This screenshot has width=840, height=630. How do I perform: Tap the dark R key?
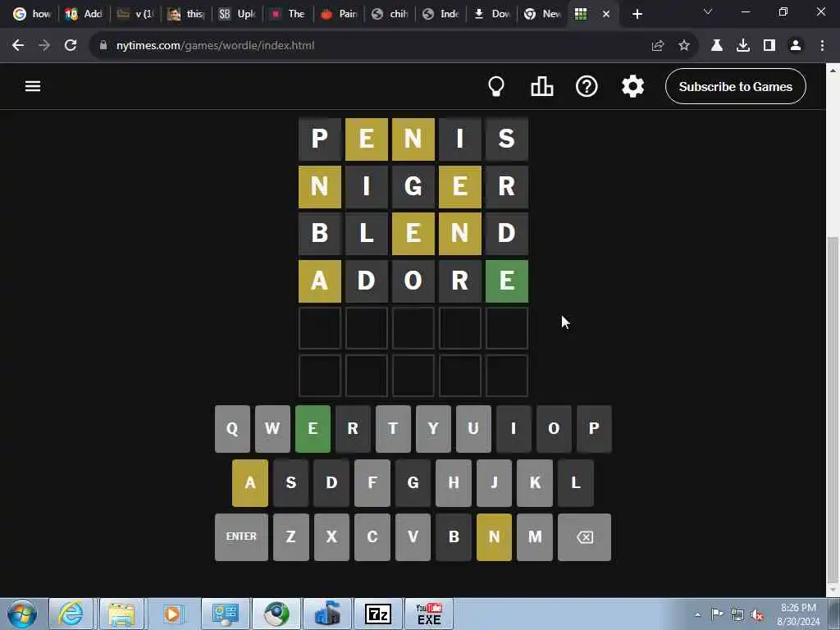point(353,428)
